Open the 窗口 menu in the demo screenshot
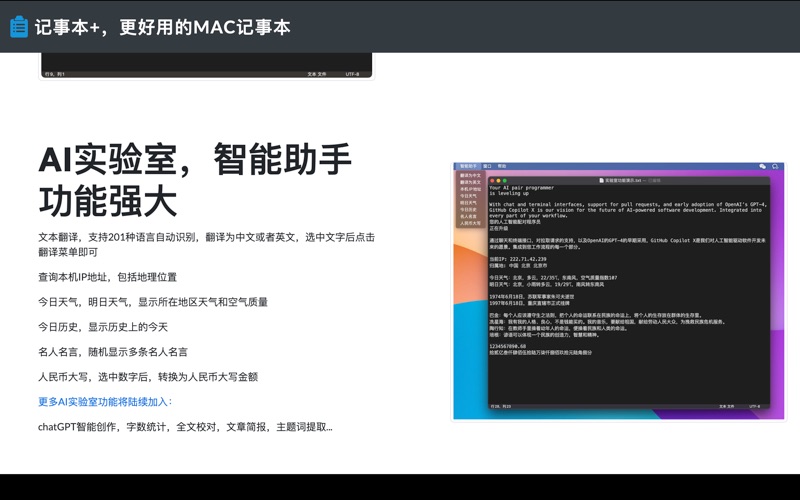The width and height of the screenshot is (800, 500). 487,166
